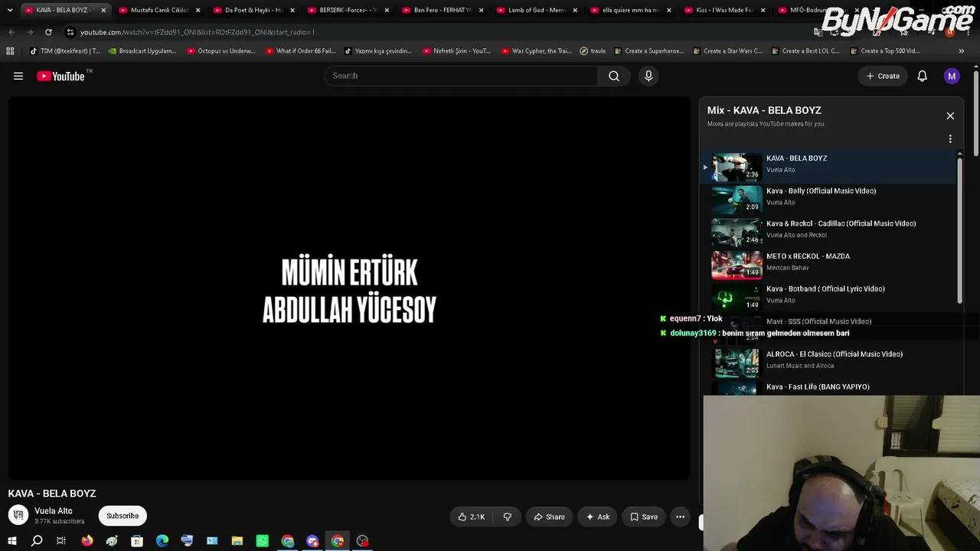Open the Vuela Alto channel name link
980x551 pixels.
[x=54, y=510]
